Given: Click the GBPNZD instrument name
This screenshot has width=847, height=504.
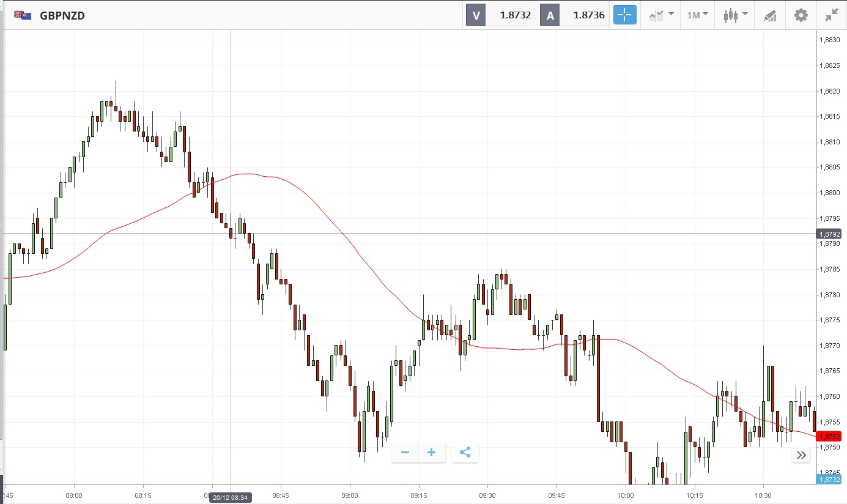Looking at the screenshot, I should (x=62, y=16).
